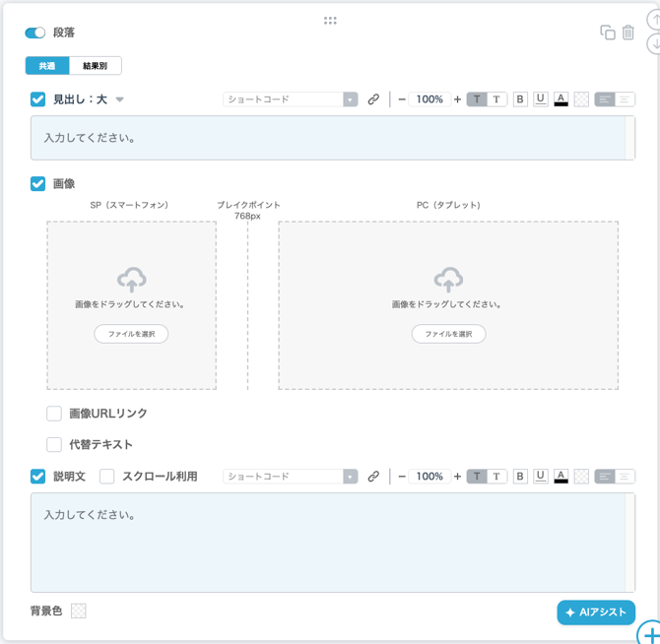660x644 pixels.
Task: Increase description font size with plus
Action: tap(457, 477)
